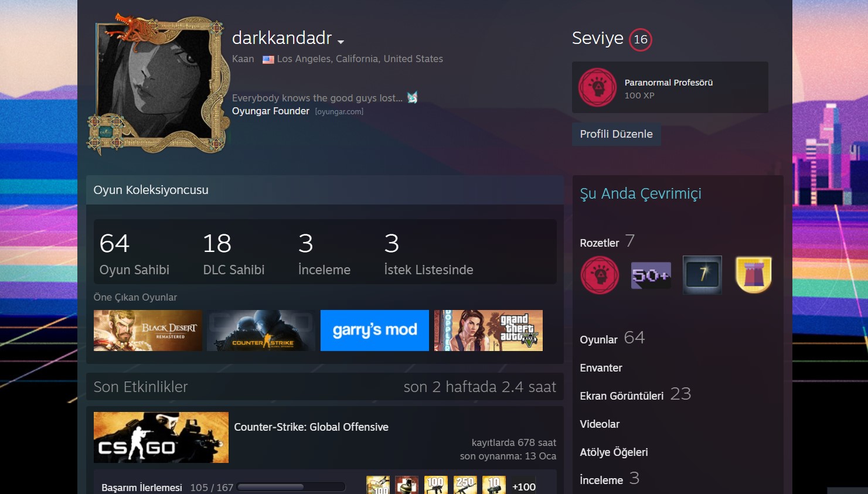Open the Grand Theft Auto V thumbnail
The image size is (868, 494).
(488, 331)
